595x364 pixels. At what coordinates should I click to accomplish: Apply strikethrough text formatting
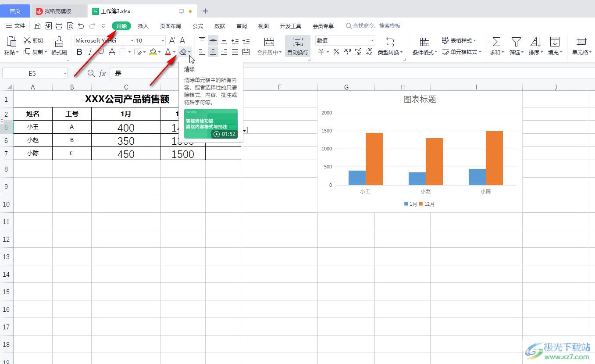(x=112, y=52)
